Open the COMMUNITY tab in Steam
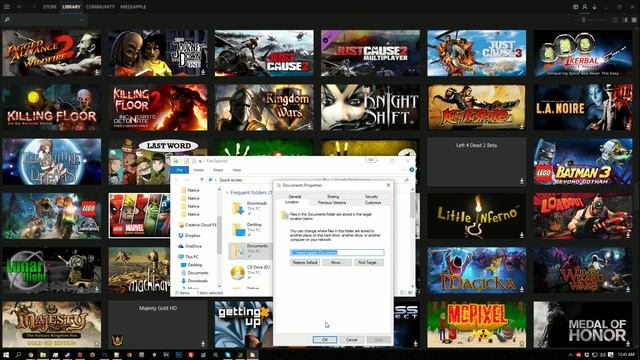The image size is (640, 360). pyautogui.click(x=100, y=7)
